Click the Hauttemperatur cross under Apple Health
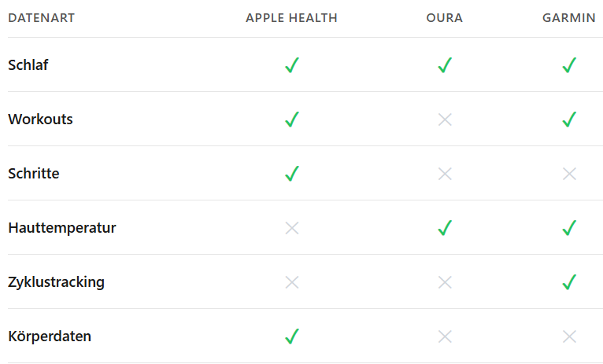 (292, 228)
